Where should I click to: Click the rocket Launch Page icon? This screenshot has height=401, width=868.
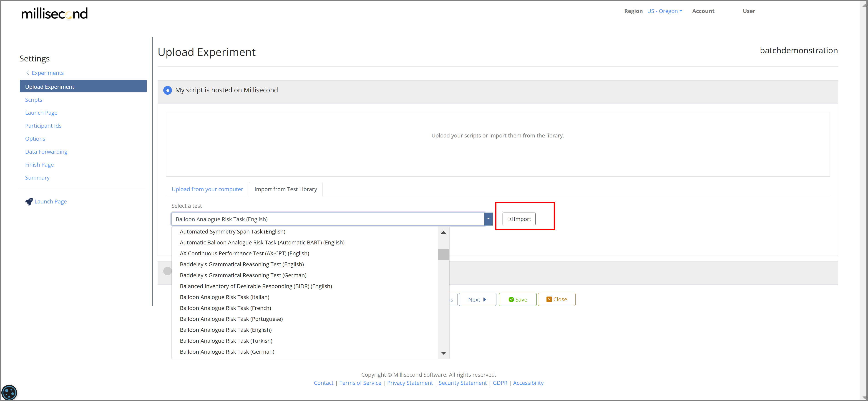(29, 201)
